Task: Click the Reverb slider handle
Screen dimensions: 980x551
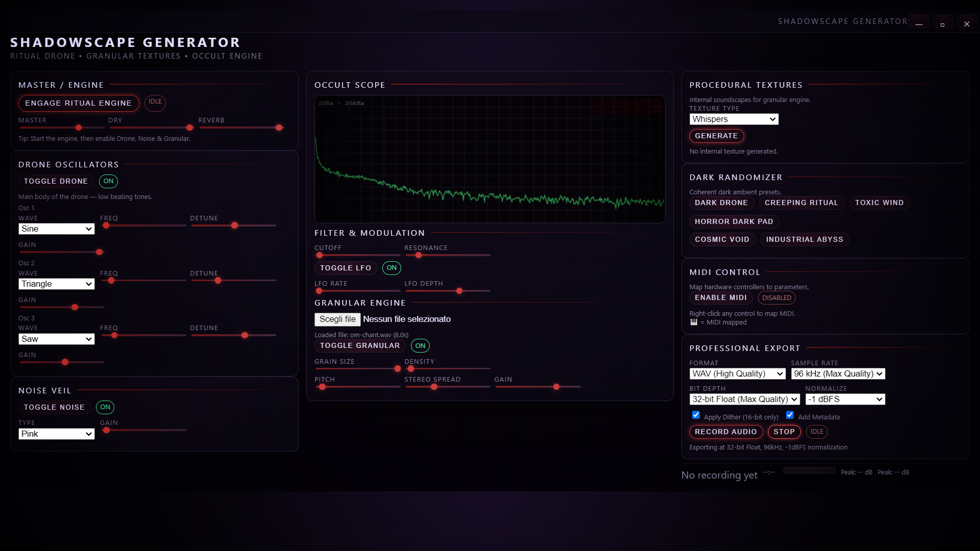Action: 279,128
